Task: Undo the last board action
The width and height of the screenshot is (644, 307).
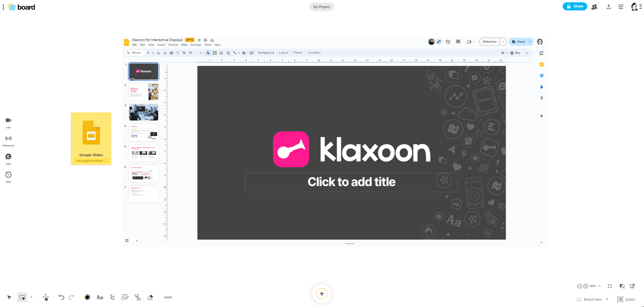Action: click(61, 297)
